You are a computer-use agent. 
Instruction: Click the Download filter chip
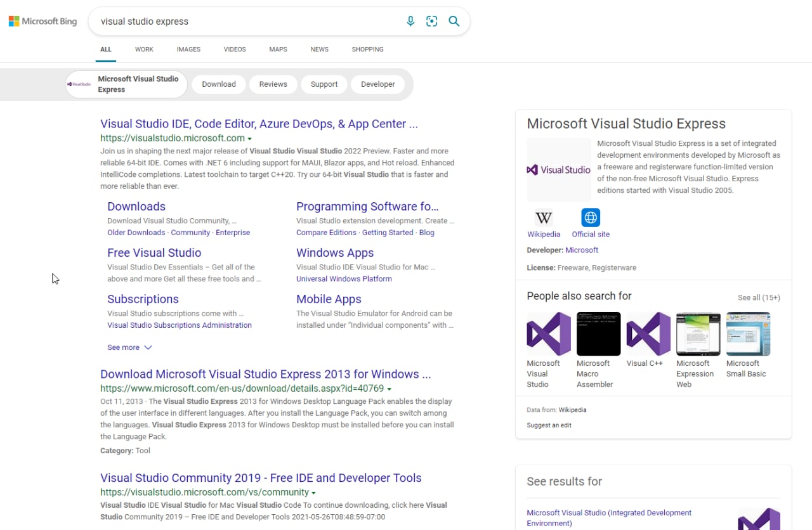click(219, 84)
